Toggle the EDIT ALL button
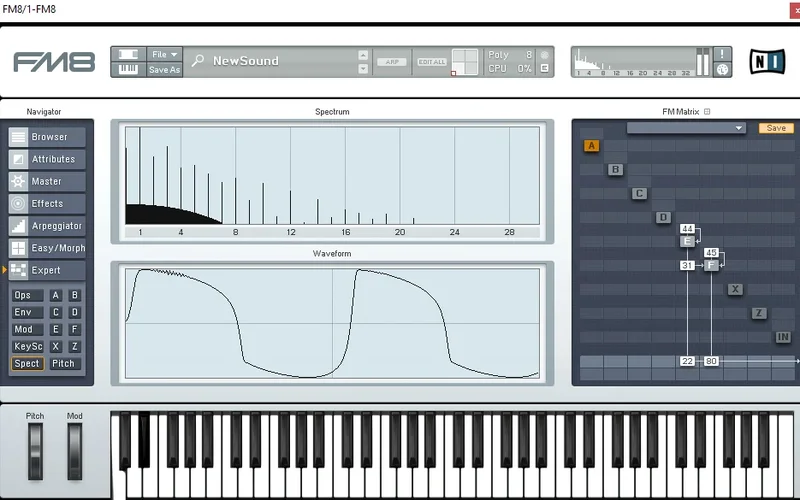Image resolution: width=800 pixels, height=500 pixels. point(432,62)
